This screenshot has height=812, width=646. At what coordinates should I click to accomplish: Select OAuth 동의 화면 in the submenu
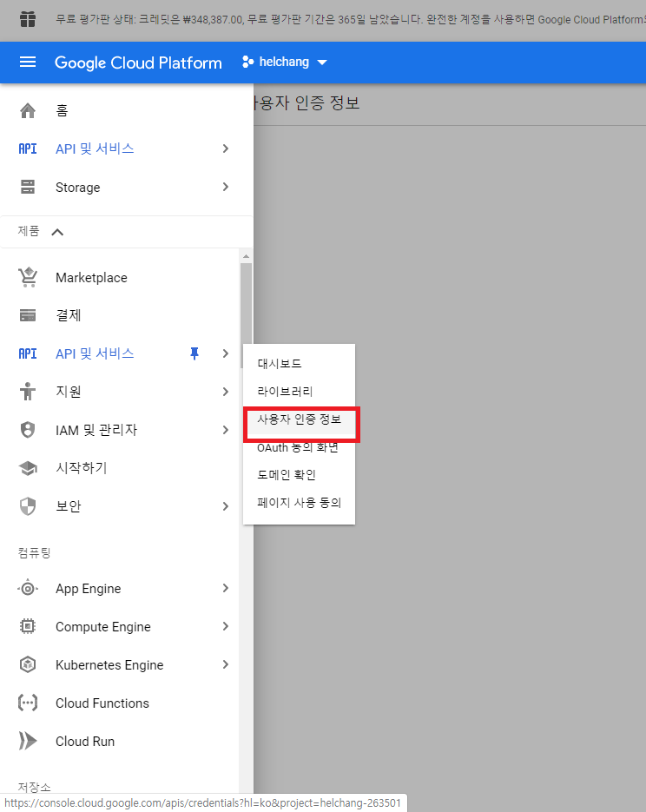coord(298,447)
